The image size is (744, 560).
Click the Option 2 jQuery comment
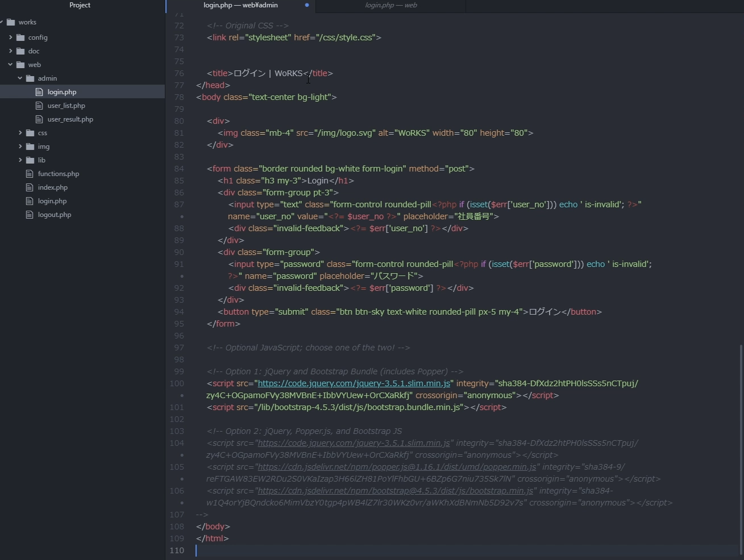point(304,431)
